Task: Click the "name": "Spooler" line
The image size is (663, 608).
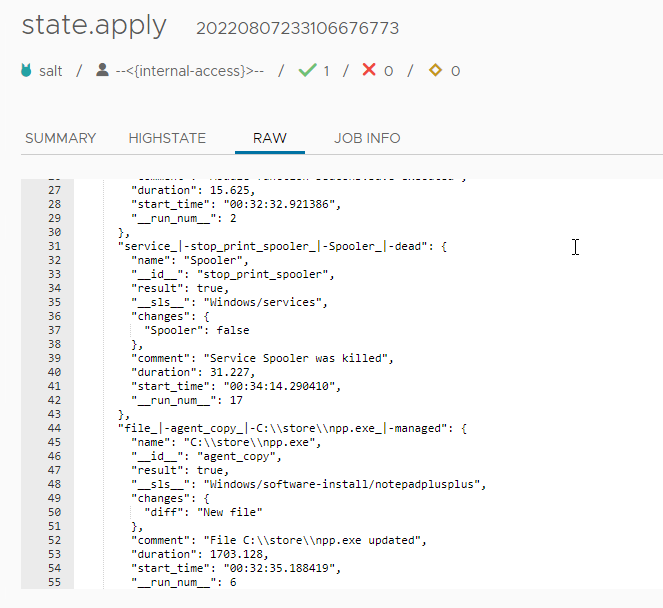Action: (190, 260)
